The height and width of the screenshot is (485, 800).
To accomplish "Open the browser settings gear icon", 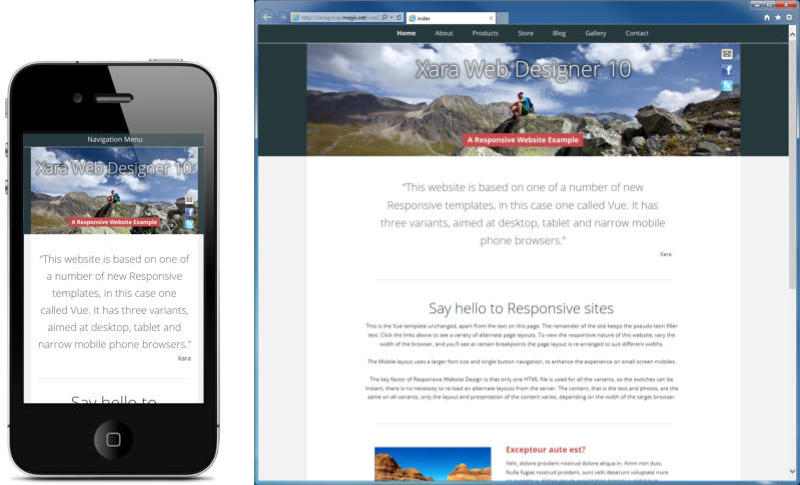I will point(789,17).
